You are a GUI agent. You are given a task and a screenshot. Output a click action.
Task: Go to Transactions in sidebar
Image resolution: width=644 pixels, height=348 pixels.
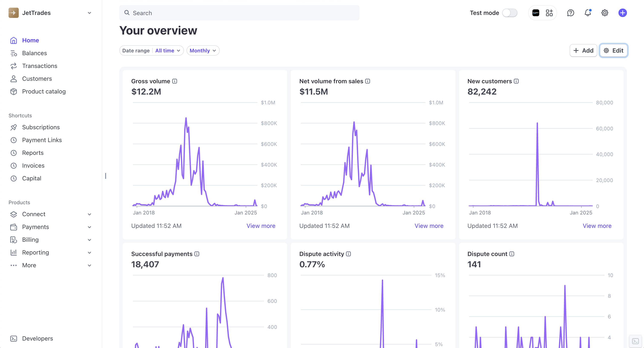pyautogui.click(x=39, y=66)
